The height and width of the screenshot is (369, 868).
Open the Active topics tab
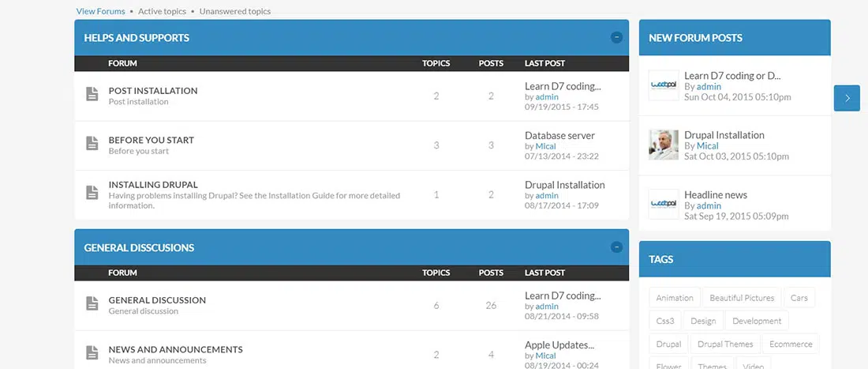162,12
